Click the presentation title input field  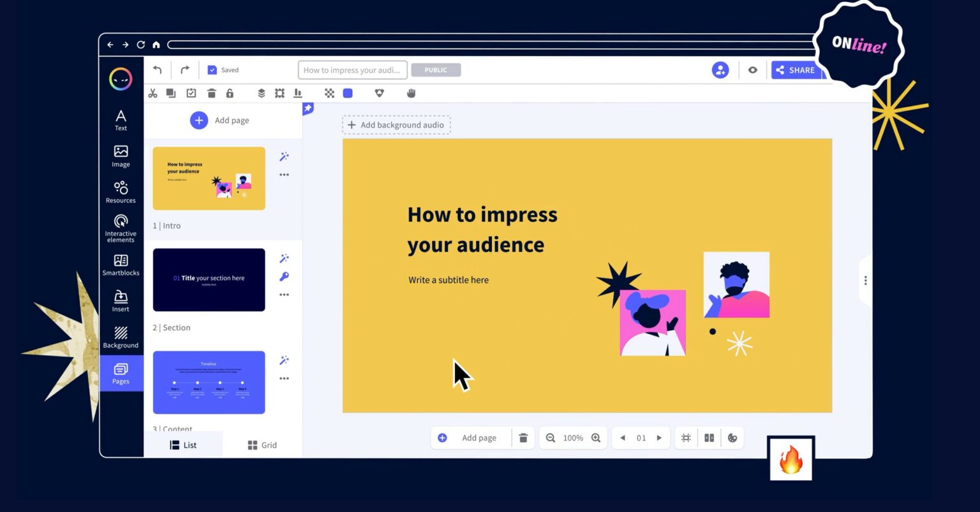pyautogui.click(x=352, y=69)
